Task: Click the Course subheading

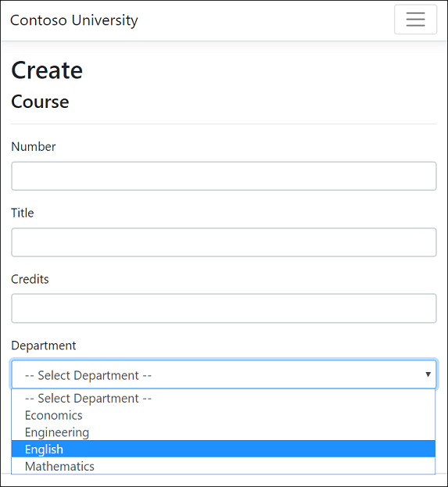Action: pos(40,102)
